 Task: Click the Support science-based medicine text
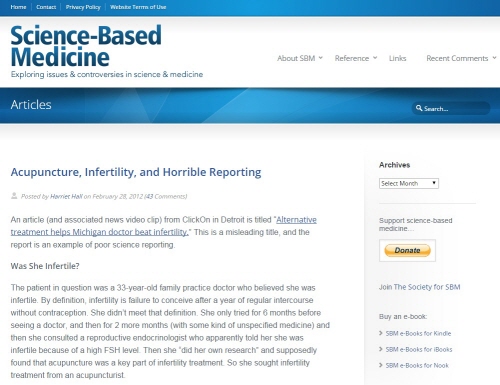tap(416, 224)
